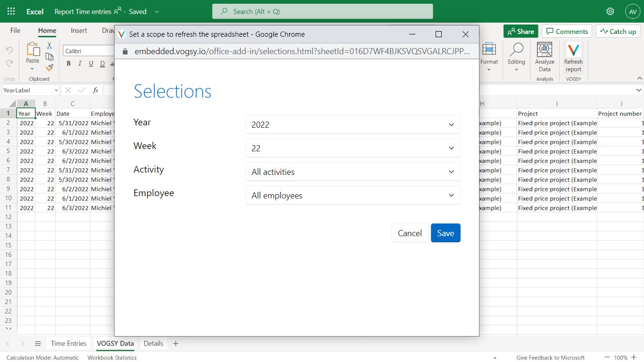Viewport: 644px width, 362px height.
Task: Toggle italic formatting
Action: tap(80, 64)
